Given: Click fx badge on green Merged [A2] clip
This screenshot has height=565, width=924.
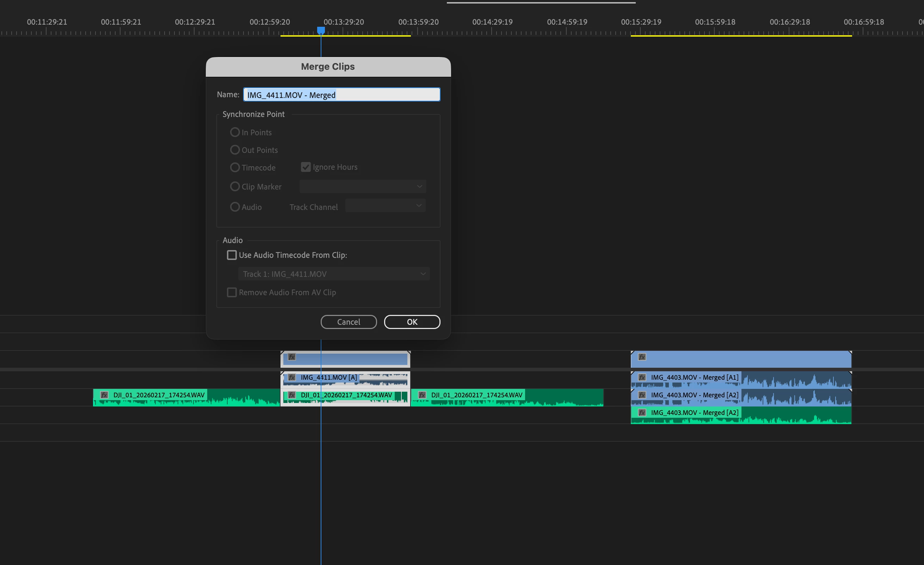Looking at the screenshot, I should tap(642, 412).
